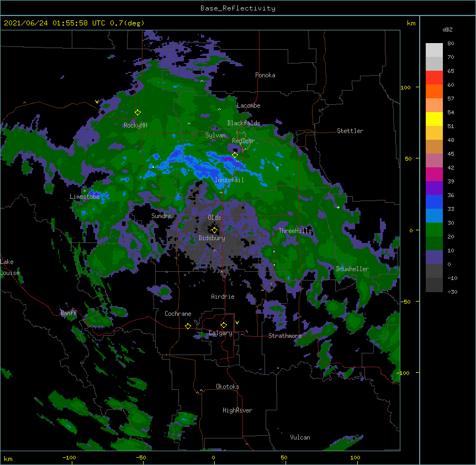Click the Limestone map label

pos(84,197)
